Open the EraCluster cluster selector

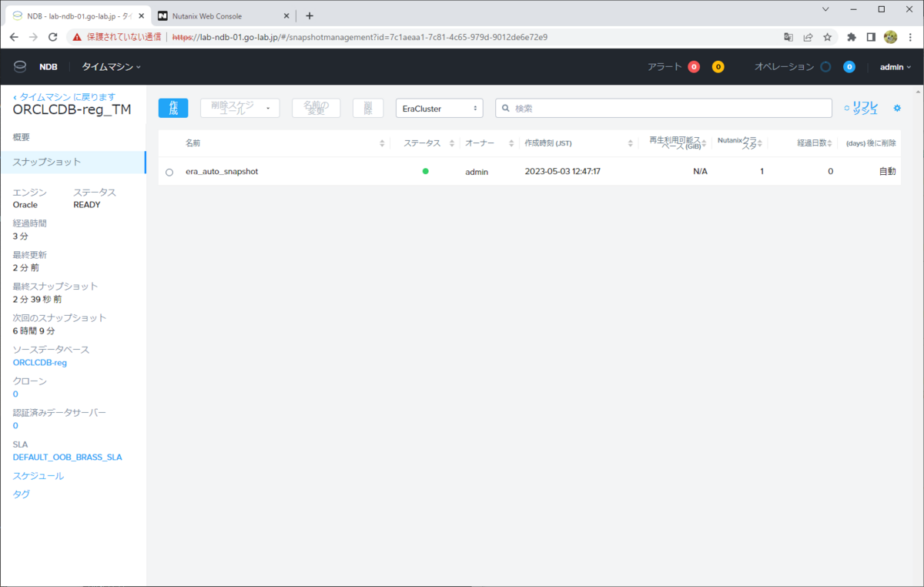coord(440,109)
